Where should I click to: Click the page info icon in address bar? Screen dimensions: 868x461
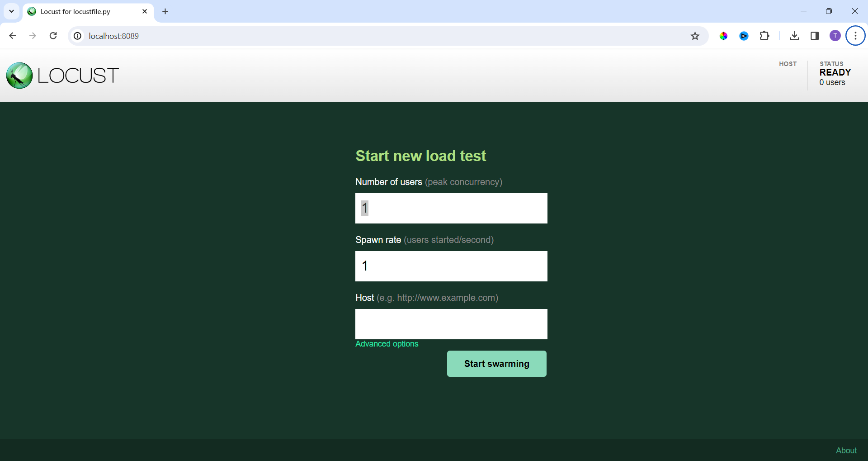77,36
